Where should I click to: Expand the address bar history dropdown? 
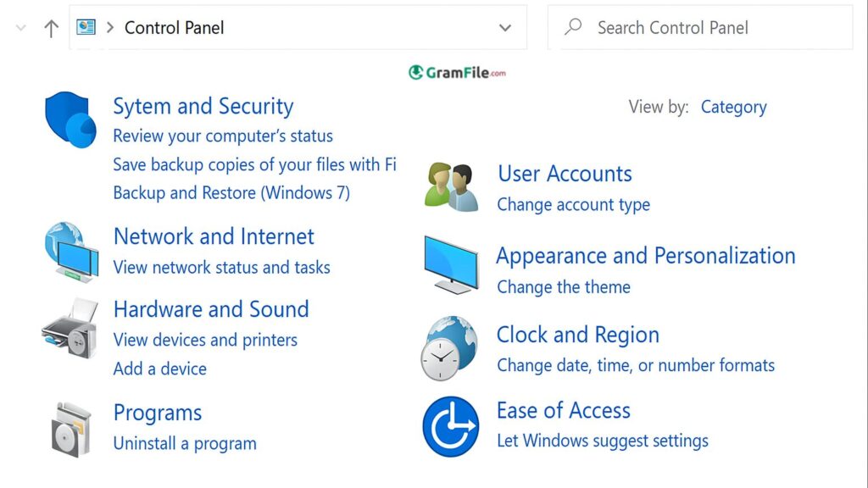point(505,28)
